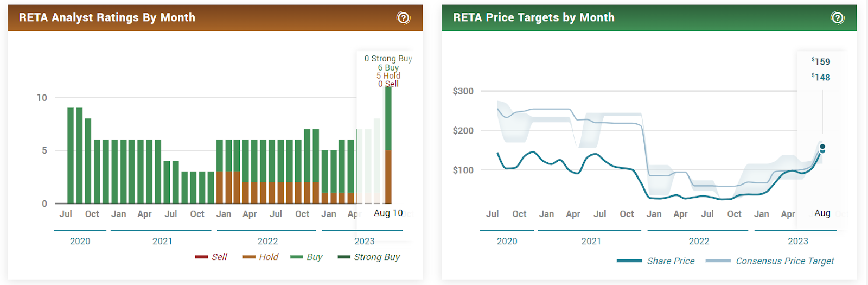This screenshot has height=285, width=868.
Task: Click the 2022 year label in ratings chart
Action: tap(267, 242)
